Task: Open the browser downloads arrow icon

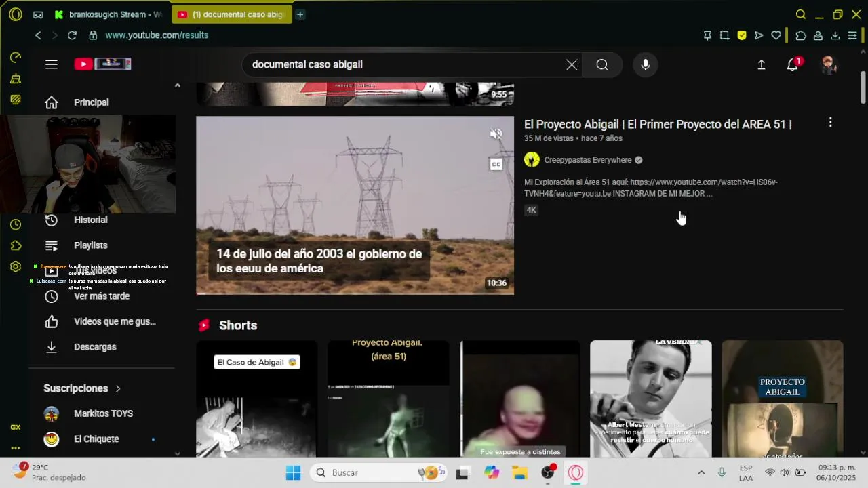Action: (x=835, y=35)
